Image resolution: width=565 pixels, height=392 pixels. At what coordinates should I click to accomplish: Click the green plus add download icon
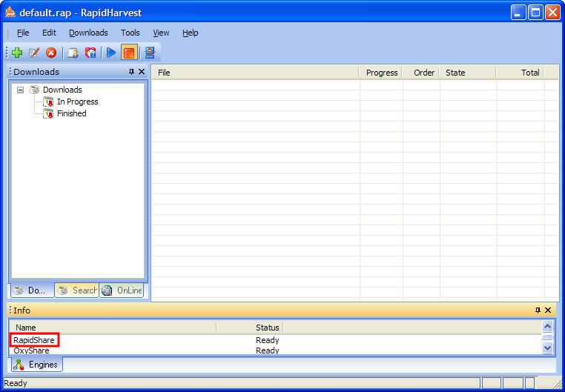[x=17, y=53]
